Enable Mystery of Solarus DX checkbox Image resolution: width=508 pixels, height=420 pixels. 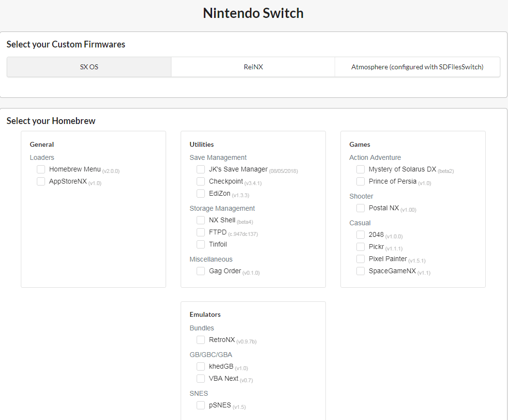(360, 169)
